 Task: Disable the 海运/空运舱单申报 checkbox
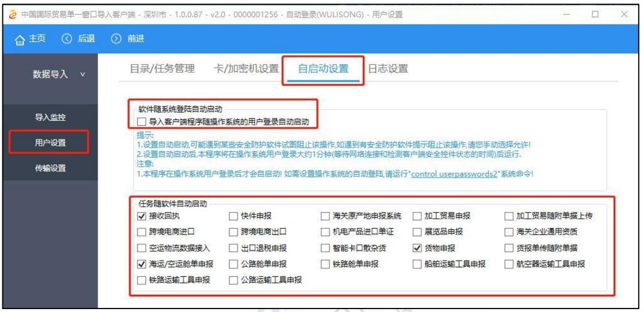142,264
